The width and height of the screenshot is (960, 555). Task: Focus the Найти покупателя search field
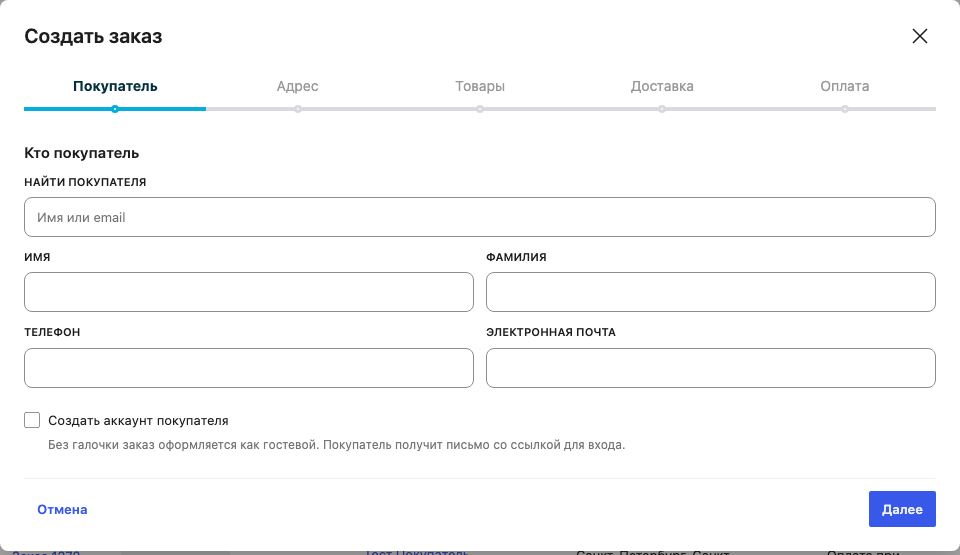pyautogui.click(x=480, y=217)
